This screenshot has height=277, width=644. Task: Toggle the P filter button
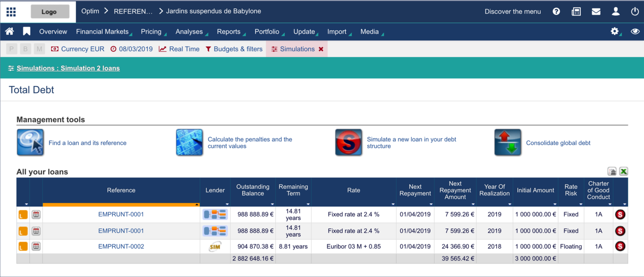click(x=12, y=49)
